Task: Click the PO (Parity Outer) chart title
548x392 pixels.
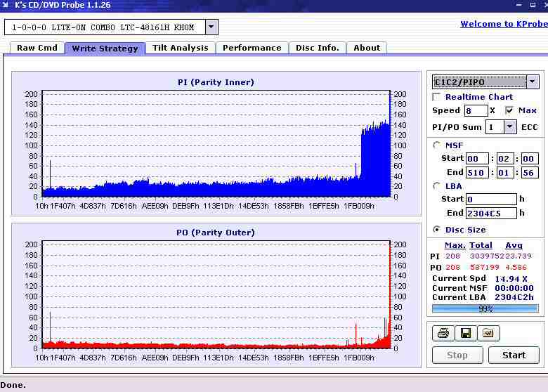Action: coord(216,233)
